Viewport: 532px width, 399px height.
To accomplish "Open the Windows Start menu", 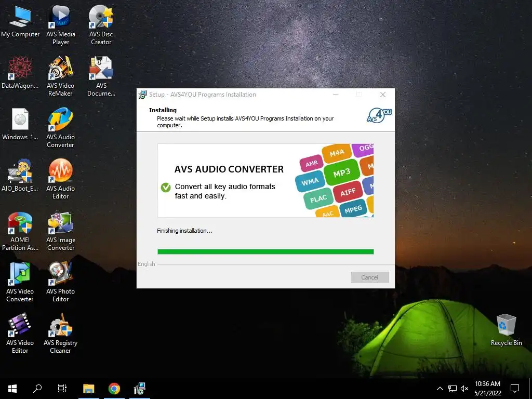I will (x=12, y=389).
